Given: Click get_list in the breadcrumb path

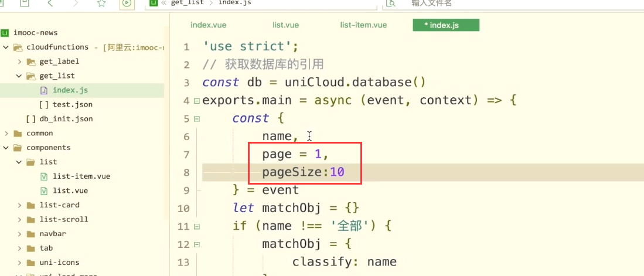Looking at the screenshot, I should [188, 3].
